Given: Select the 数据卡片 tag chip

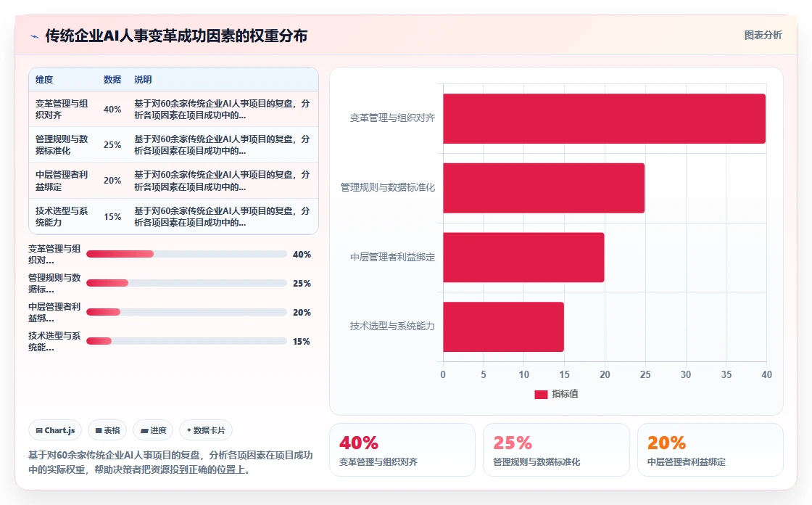Looking at the screenshot, I should (206, 430).
